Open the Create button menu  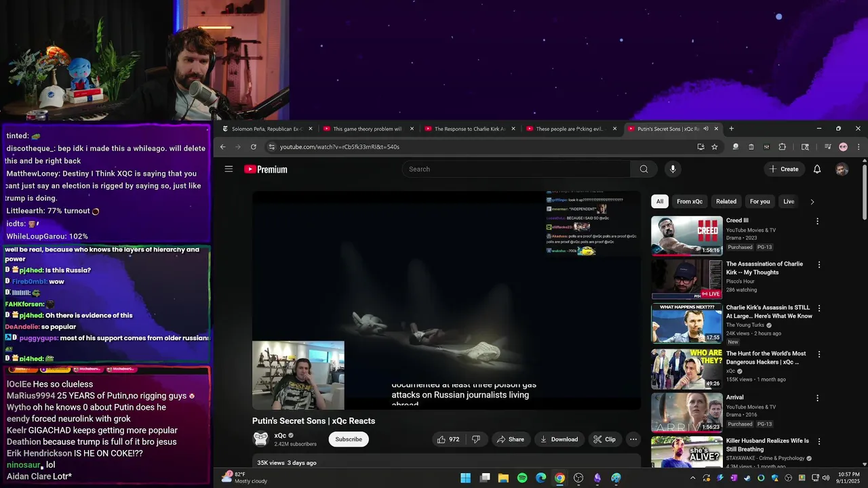pyautogui.click(x=785, y=169)
